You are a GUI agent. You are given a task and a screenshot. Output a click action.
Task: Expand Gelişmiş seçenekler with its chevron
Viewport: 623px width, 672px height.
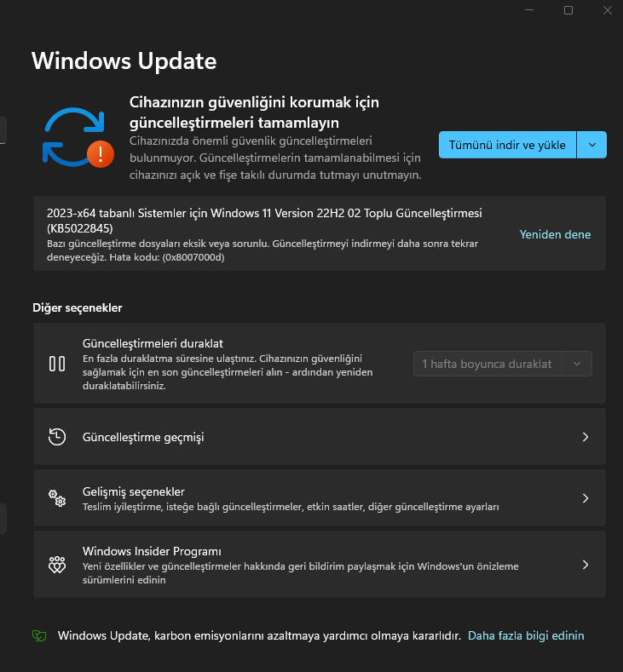coord(586,498)
